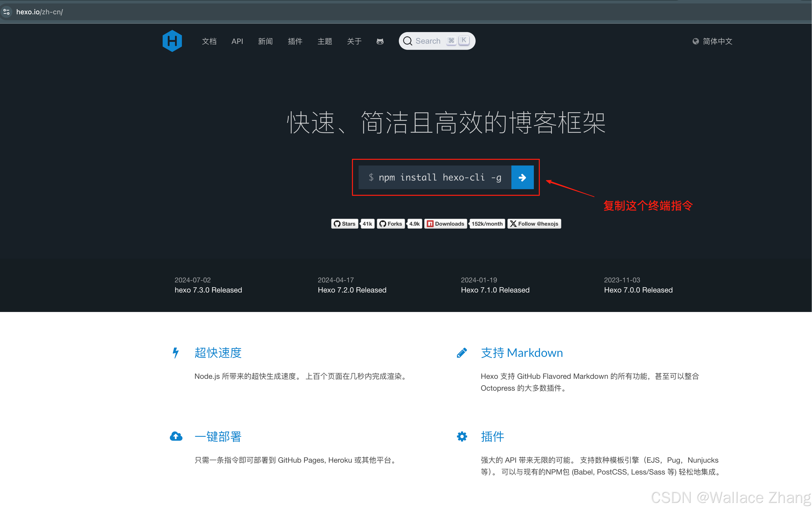812x511 pixels.
Task: Click the blue arrow get-started button
Action: 522,177
